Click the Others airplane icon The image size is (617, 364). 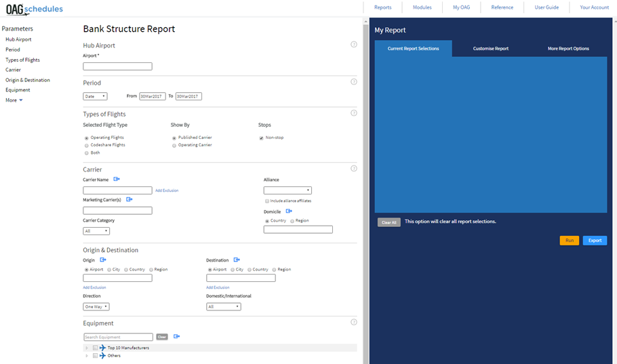click(102, 356)
